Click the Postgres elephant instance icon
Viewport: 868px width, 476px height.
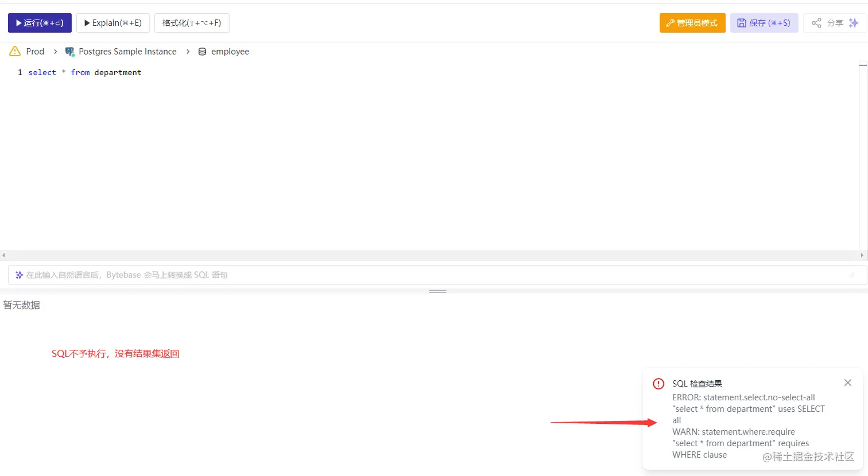point(70,52)
